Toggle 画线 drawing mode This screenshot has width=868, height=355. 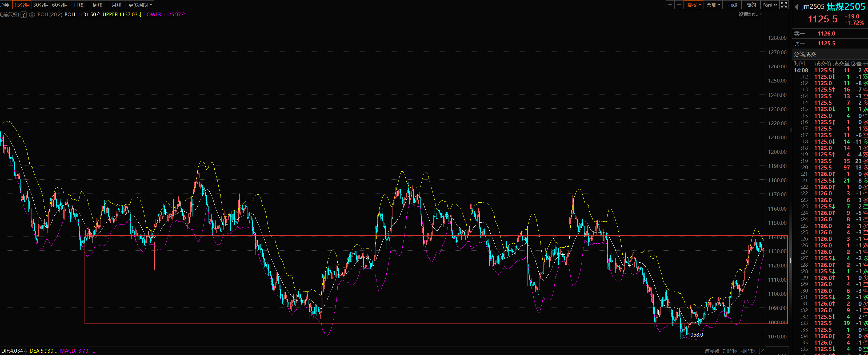(732, 5)
